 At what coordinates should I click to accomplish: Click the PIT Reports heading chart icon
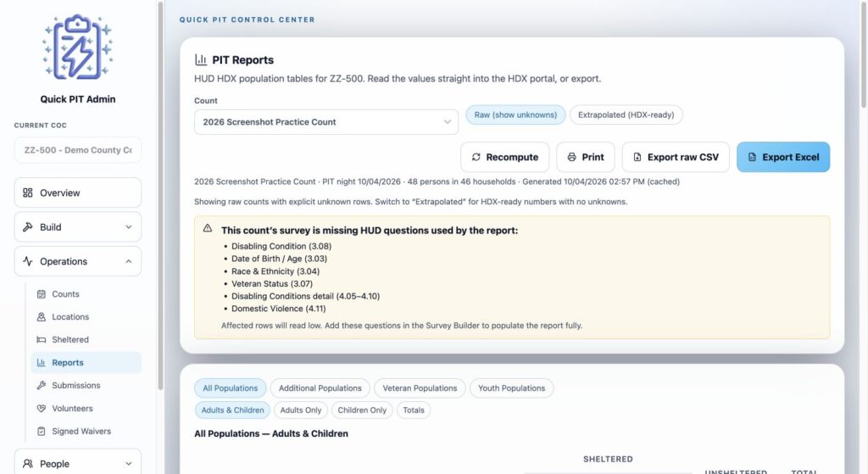point(200,60)
